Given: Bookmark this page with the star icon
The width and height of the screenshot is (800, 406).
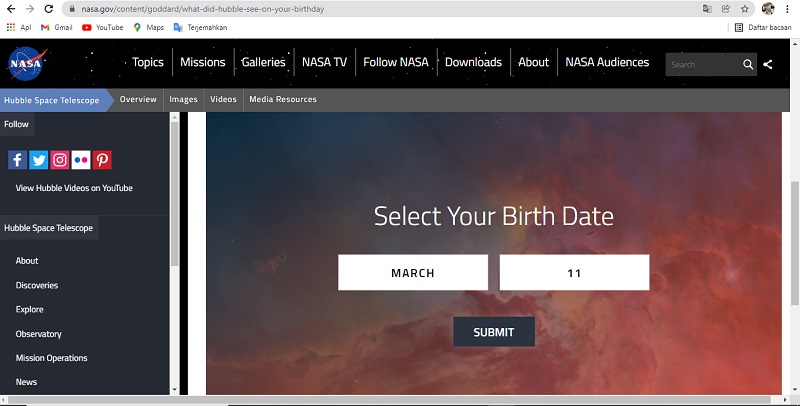Looking at the screenshot, I should (x=745, y=9).
